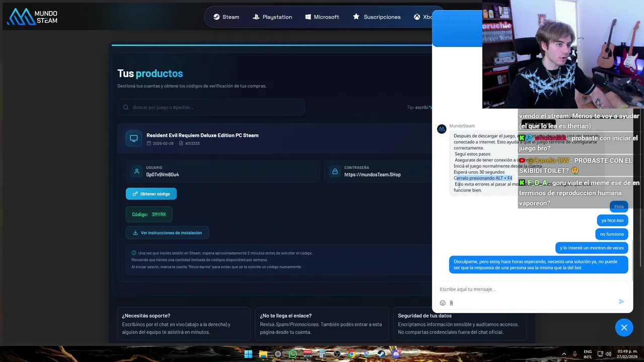The width and height of the screenshot is (644, 362).
Task: Open the Microsoft nav tab
Action: coord(322,17)
